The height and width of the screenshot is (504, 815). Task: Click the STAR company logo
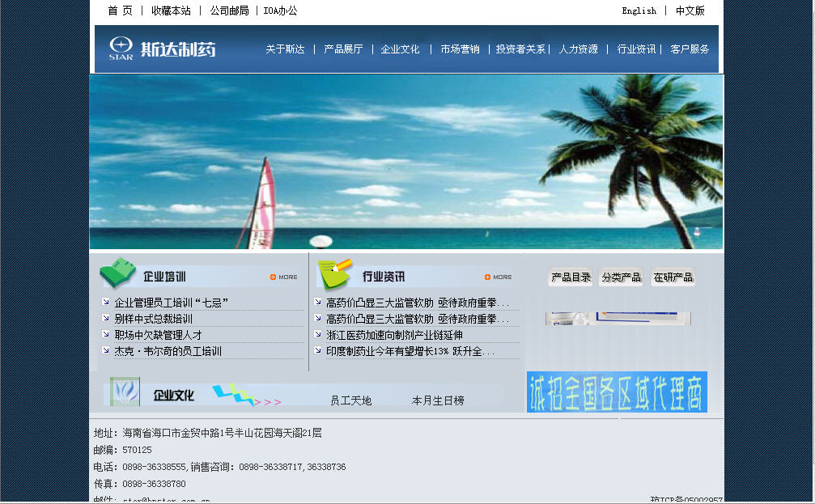point(121,49)
